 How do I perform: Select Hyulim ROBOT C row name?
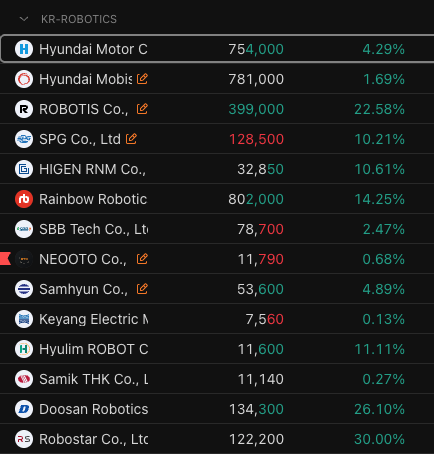coord(94,349)
